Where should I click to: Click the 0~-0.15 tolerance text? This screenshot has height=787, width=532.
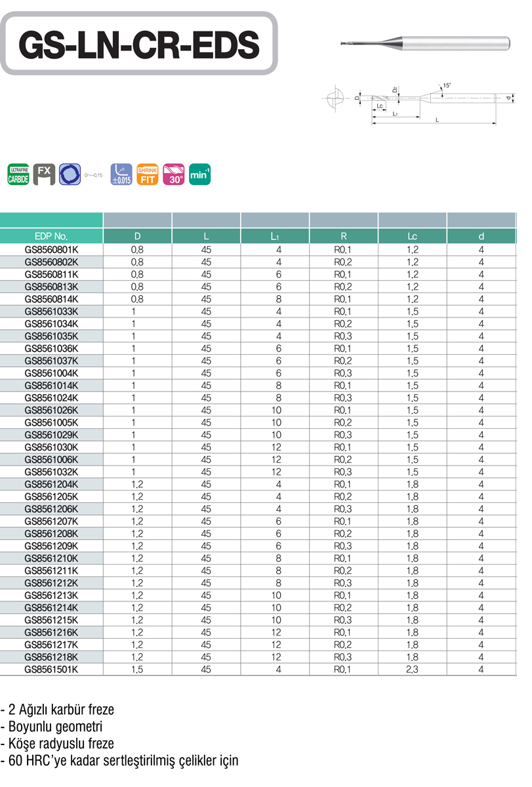(x=94, y=176)
